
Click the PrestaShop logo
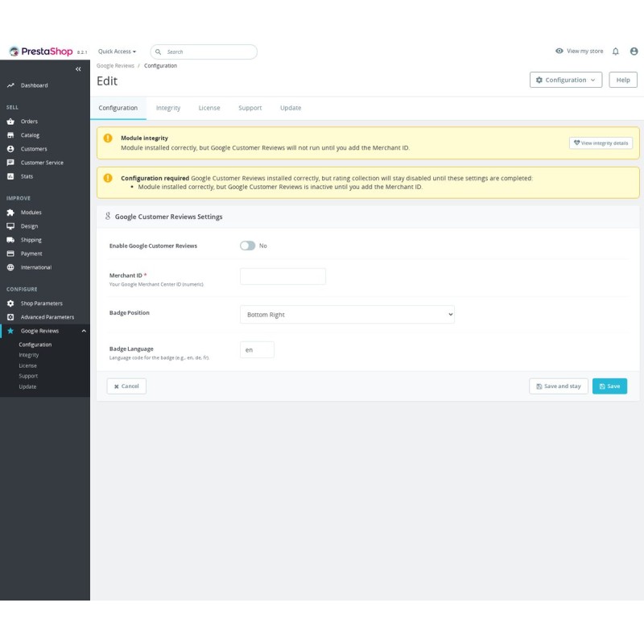click(41, 52)
